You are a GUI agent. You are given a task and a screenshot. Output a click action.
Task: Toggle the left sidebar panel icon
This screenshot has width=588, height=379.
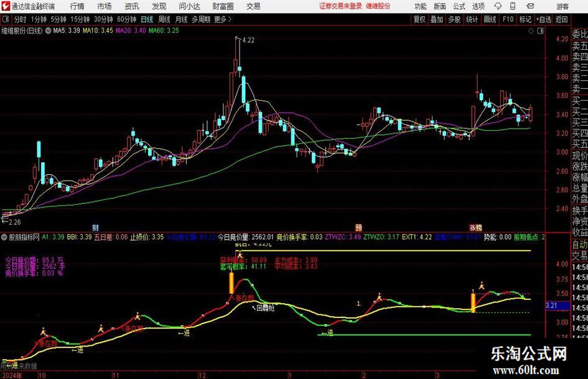[5, 19]
